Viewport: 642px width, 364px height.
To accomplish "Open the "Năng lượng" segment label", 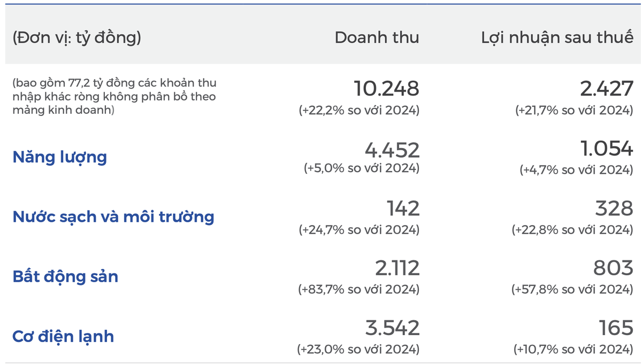I will (59, 157).
